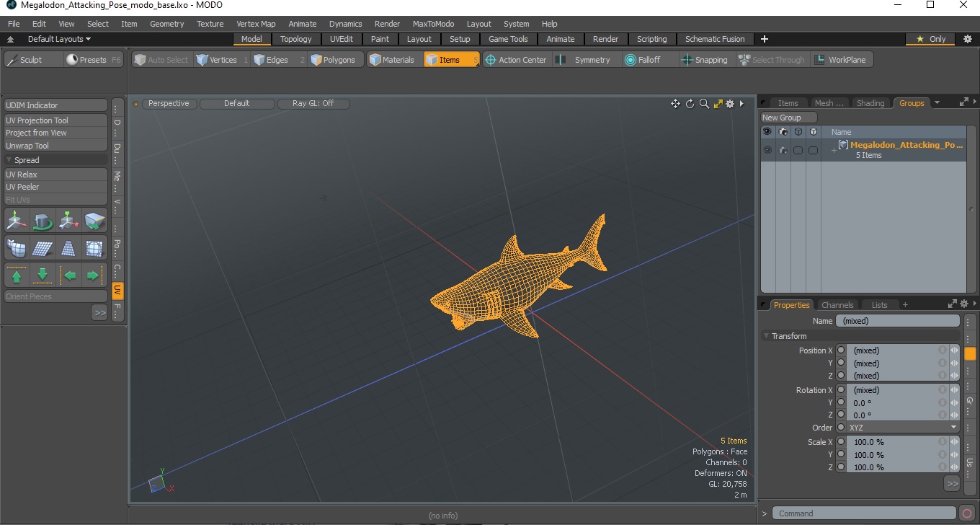
Task: Open the Render menu in menu bar
Action: (x=387, y=24)
